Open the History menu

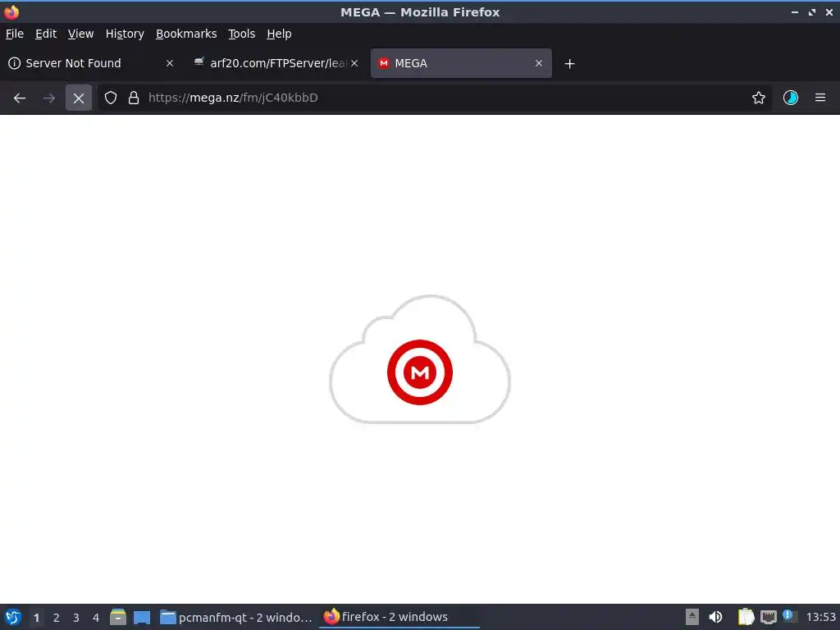125,34
